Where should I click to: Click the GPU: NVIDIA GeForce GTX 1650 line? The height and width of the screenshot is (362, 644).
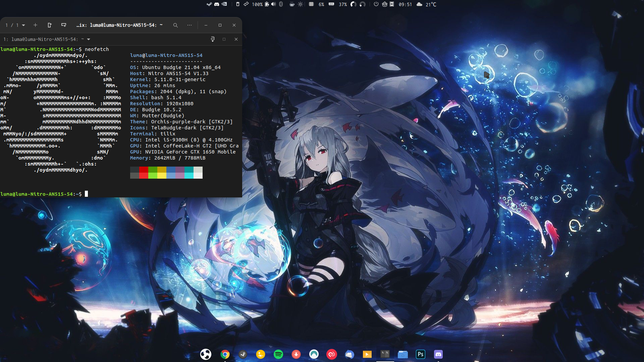coord(183,152)
